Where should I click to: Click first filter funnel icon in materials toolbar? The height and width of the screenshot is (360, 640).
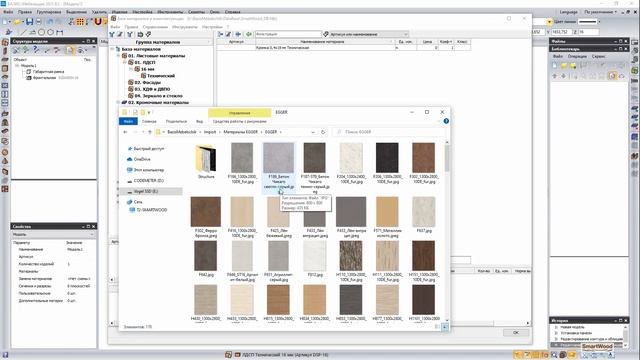click(x=112, y=35)
